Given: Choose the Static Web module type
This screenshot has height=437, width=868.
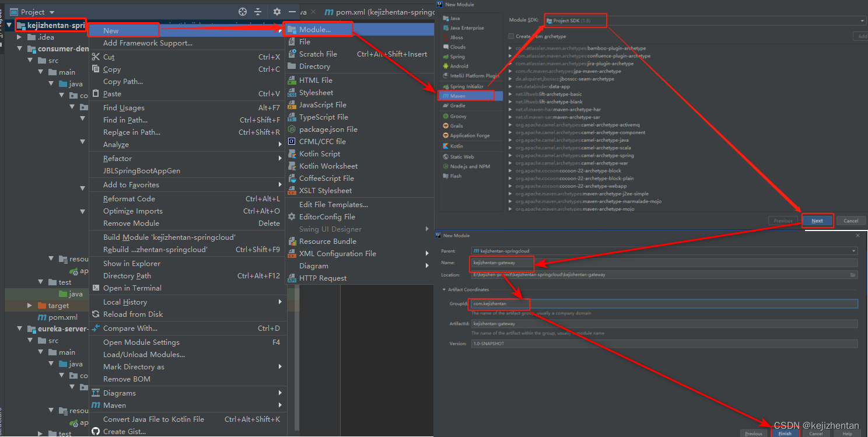Looking at the screenshot, I should [462, 156].
